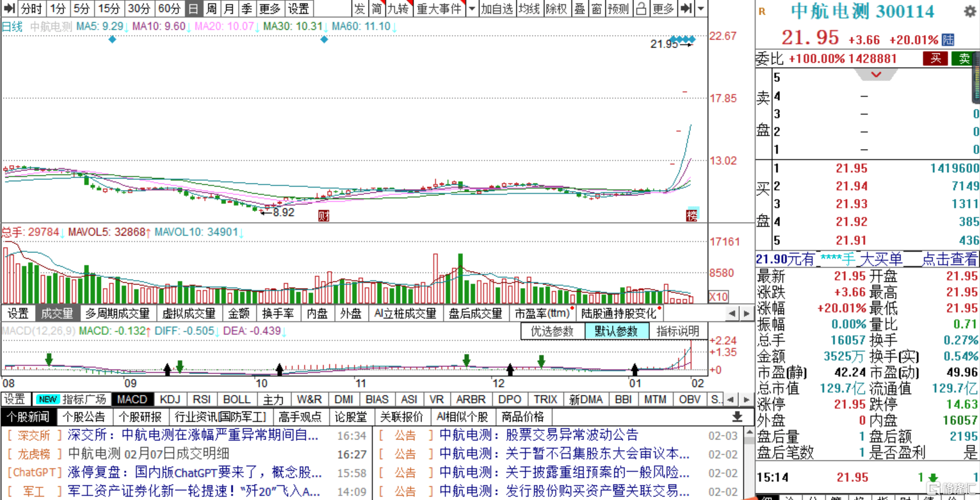The image size is (980, 500).
Task: Click the first green down-arrow MACD signal
Action: 49,359
